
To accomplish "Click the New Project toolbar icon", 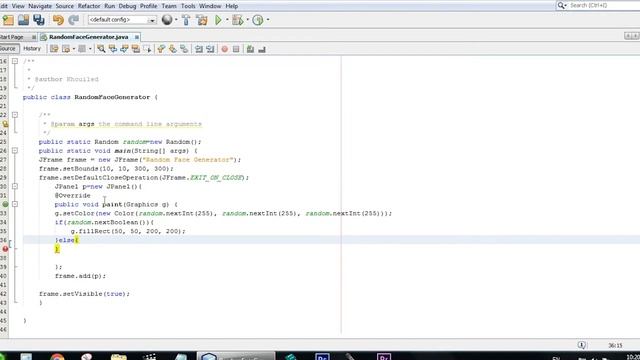I will tap(8, 20).
